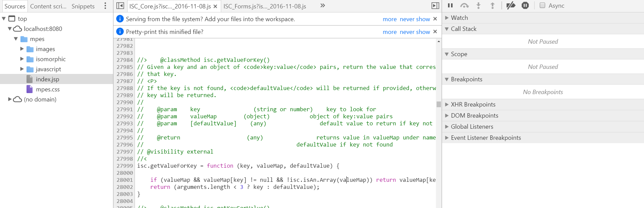Image resolution: width=644 pixels, height=208 pixels.
Task: Enable the Async checkbox
Action: (x=542, y=5)
